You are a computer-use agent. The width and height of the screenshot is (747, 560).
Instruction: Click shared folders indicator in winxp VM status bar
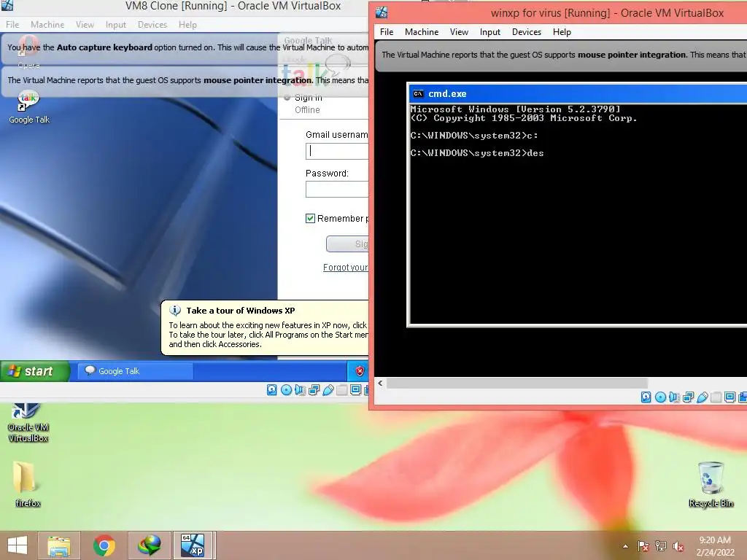(716, 397)
